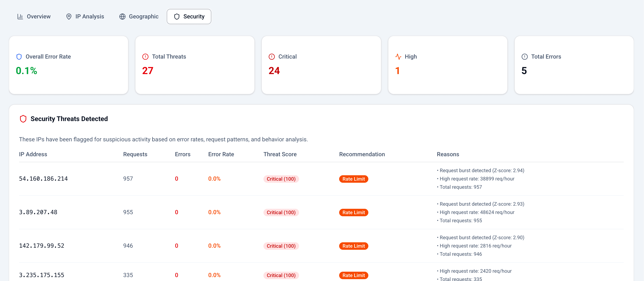Click the Threat Score column header
Viewport: 644px width, 281px height.
pos(280,154)
